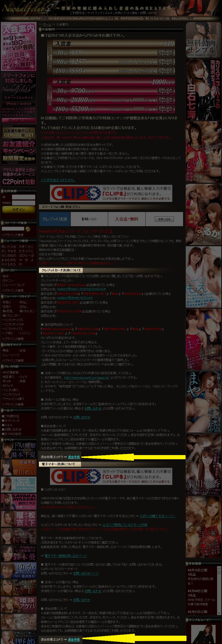Viewport: 222px width, 644px height.
Task: Open サンプルムービー in the navigation bar
Action: click(88, 18)
